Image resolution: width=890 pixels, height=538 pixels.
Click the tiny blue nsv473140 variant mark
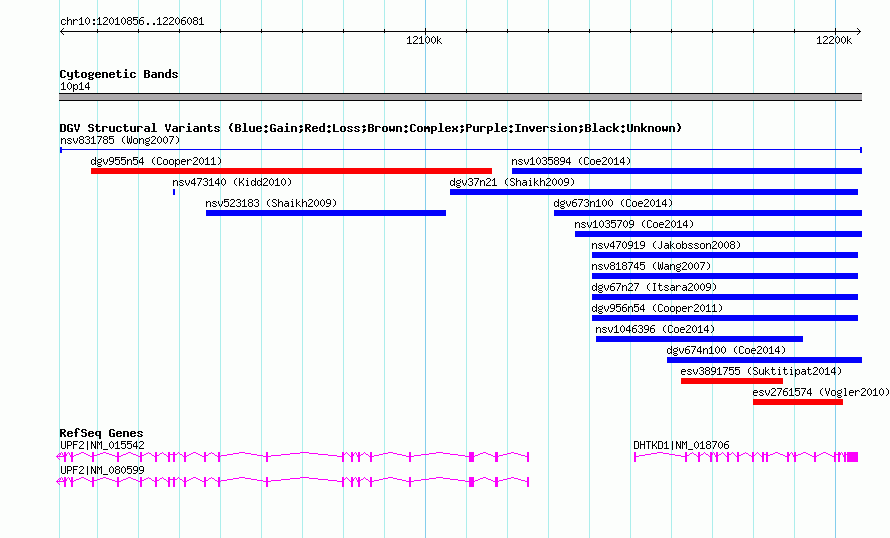[174, 192]
